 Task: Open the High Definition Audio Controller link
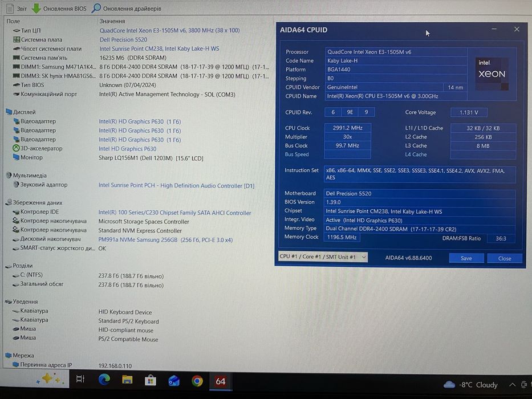pyautogui.click(x=176, y=185)
